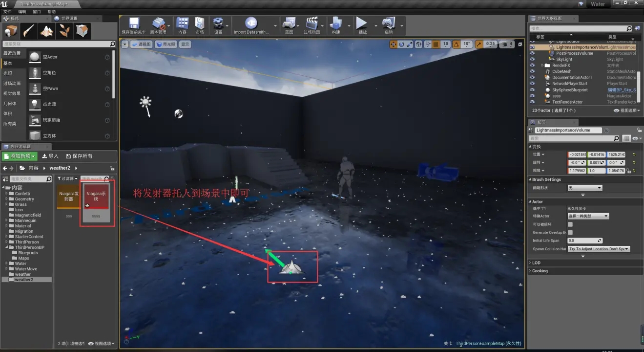Click the 保存当前关卡 save level icon
Image resolution: width=644 pixels, height=352 pixels.
(x=133, y=25)
